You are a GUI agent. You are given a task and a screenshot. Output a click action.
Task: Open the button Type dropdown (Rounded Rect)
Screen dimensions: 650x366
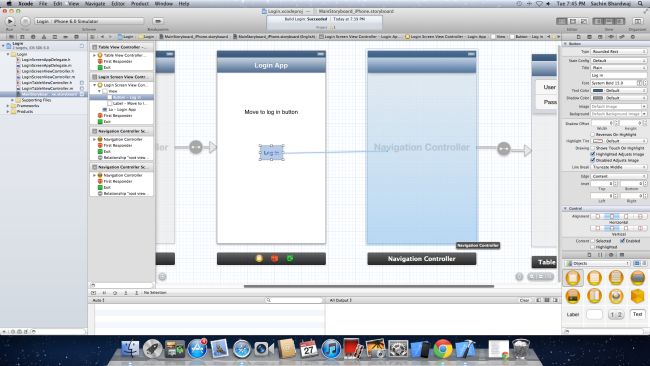point(618,51)
